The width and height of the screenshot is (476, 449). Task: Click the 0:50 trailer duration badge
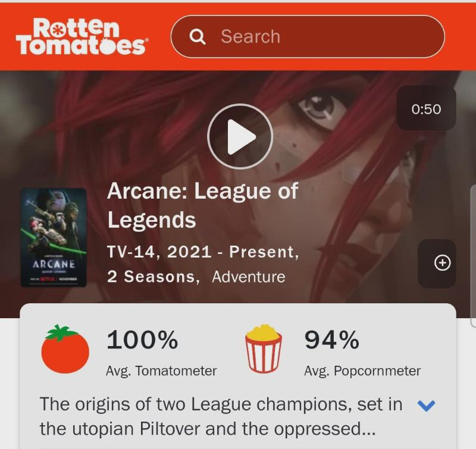point(426,109)
